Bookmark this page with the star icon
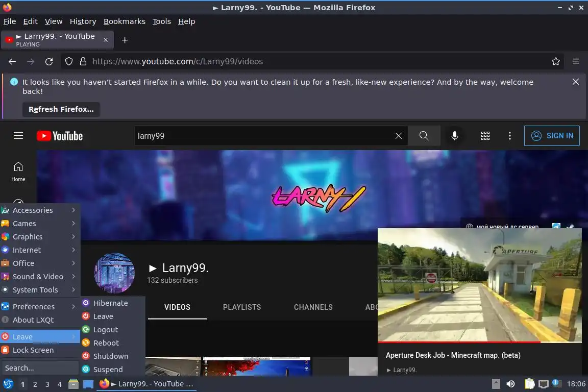This screenshot has height=392, width=588. 556,62
